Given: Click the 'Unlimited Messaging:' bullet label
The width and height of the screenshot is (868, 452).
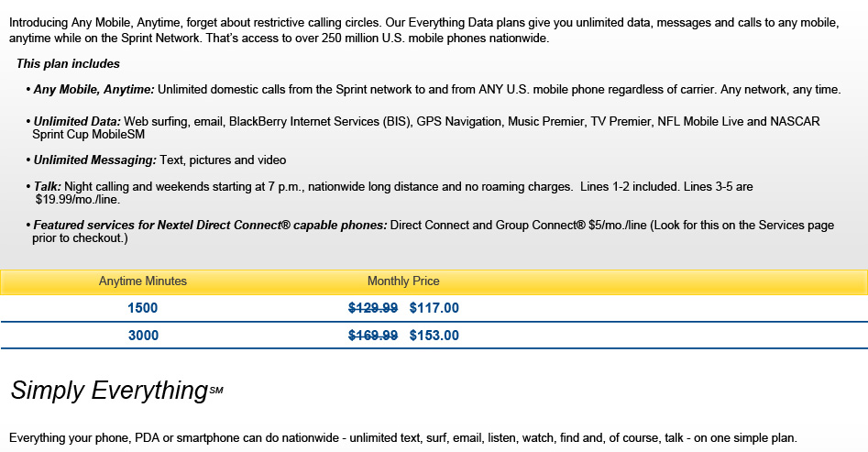Looking at the screenshot, I should 95,160.
